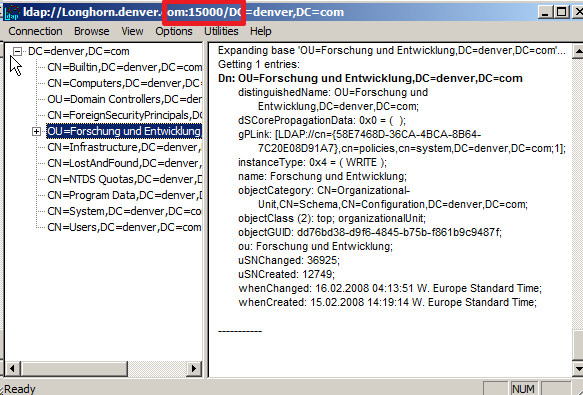This screenshot has width=583, height=395.
Task: Click the tree pane horizontal scrollbar thumb
Action: [74, 369]
